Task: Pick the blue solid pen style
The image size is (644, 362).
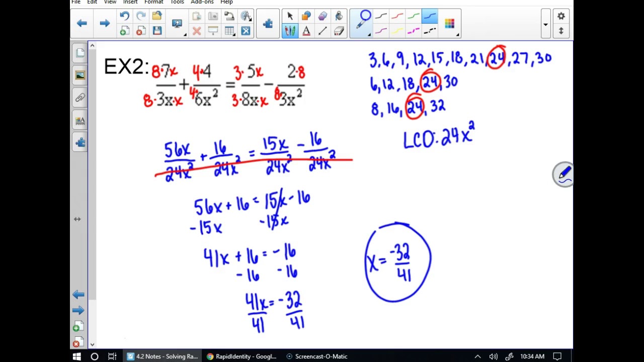Action: pos(430,16)
